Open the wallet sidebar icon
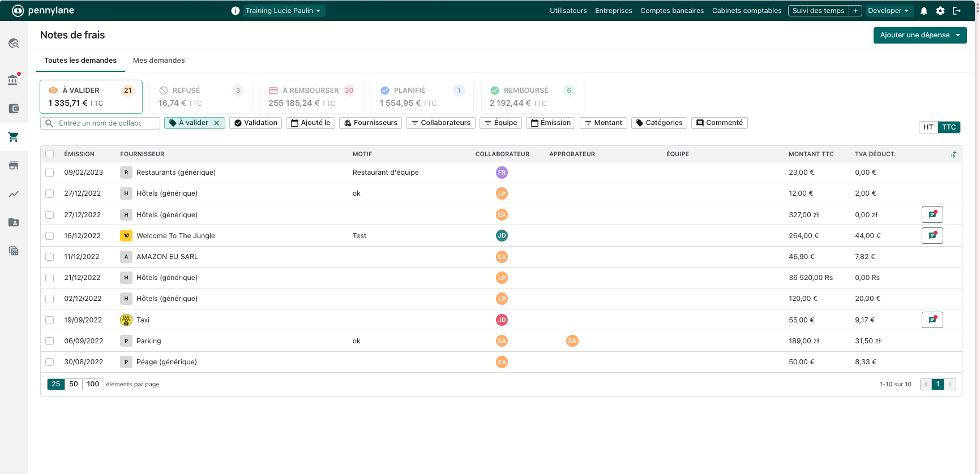 coord(14,109)
